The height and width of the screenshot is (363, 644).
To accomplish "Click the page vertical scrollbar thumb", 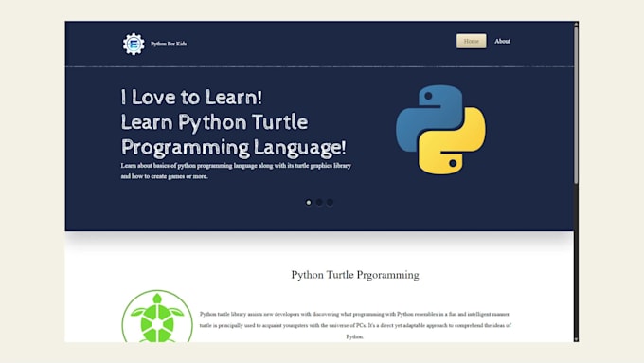I will 576,105.
